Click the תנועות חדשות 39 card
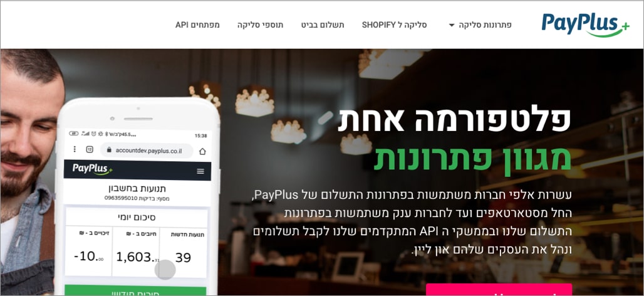644x296 pixels. pyautogui.click(x=183, y=251)
